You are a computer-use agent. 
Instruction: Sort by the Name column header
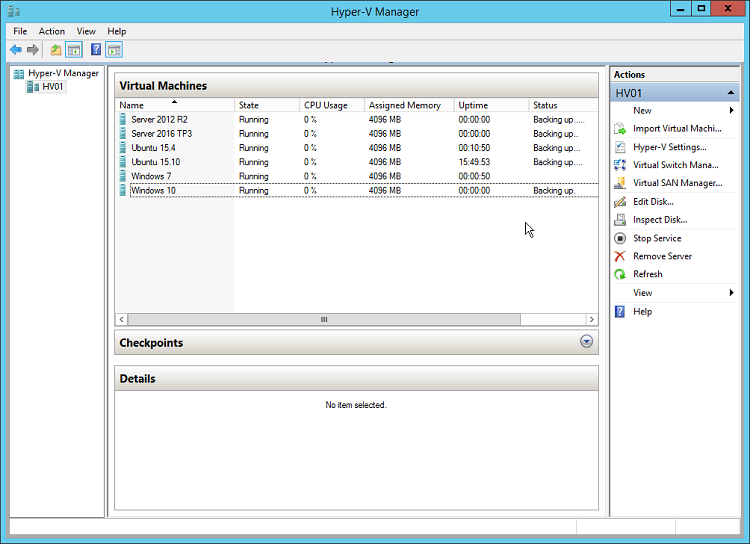[x=175, y=105]
